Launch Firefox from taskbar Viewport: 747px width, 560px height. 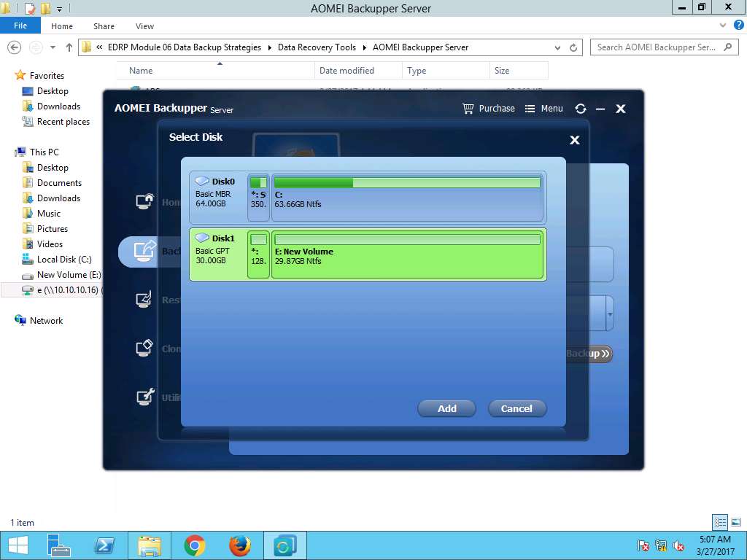tap(240, 545)
